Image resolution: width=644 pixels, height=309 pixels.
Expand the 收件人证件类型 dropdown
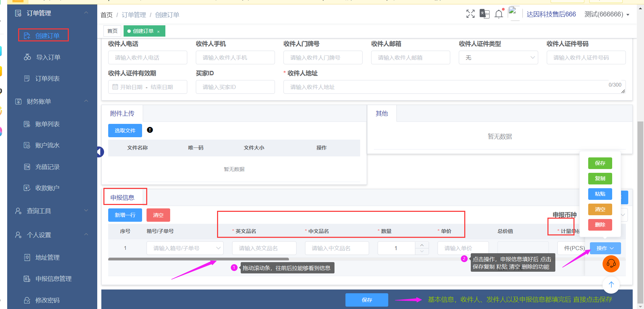click(498, 57)
